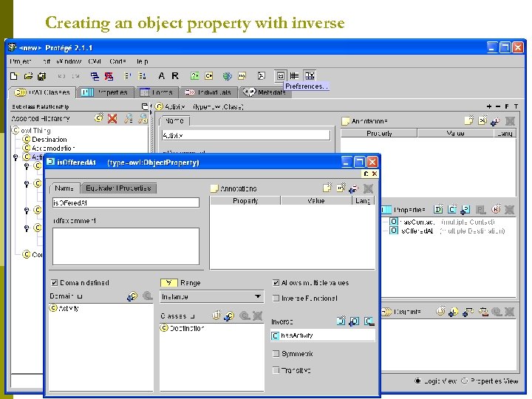Switch to the Properties tab
Image resolution: width=532 pixels, height=399 pixels.
point(105,92)
